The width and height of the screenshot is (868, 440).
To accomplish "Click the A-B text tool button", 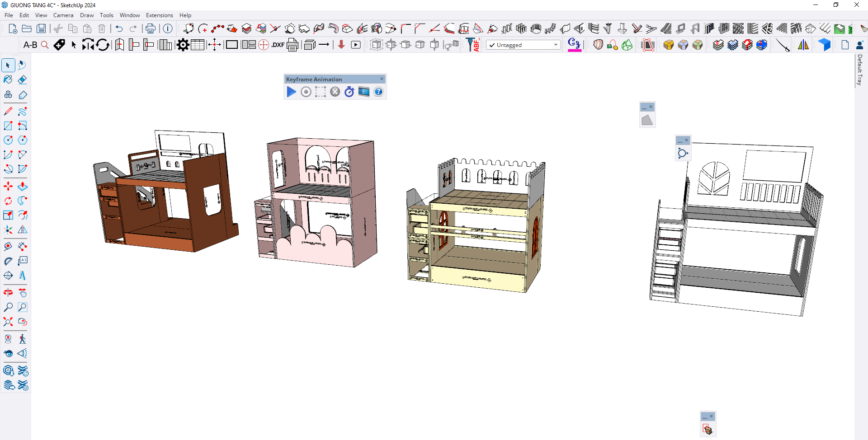I will pyautogui.click(x=30, y=45).
